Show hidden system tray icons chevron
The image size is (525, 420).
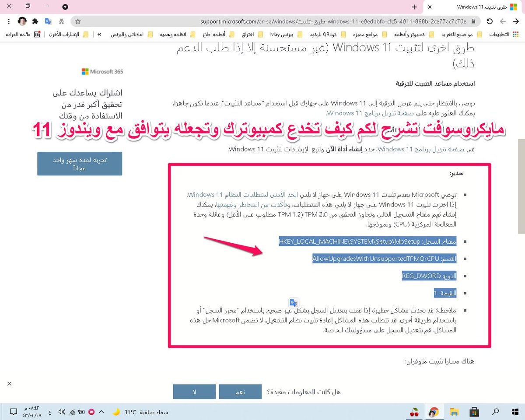pos(101,412)
